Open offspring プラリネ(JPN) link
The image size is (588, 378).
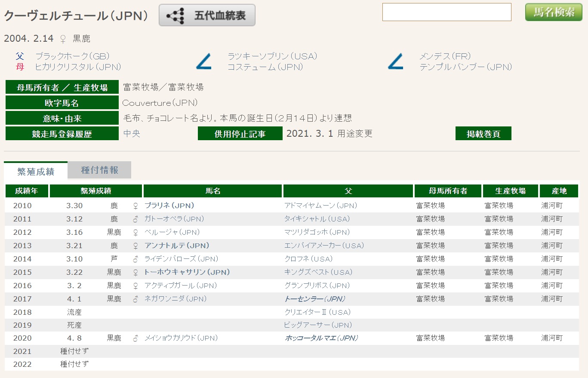point(169,206)
